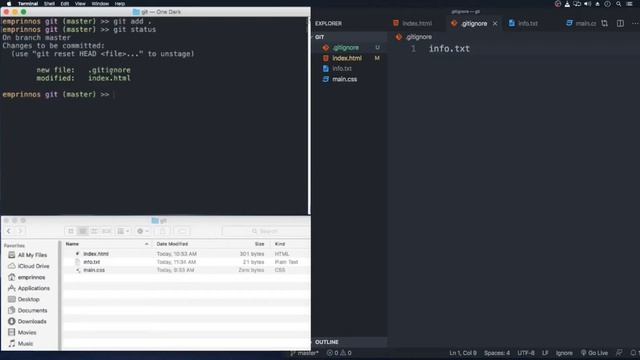The height and width of the screenshot is (360, 640).
Task: Switch to the main.css editor tab
Action: tap(581, 23)
